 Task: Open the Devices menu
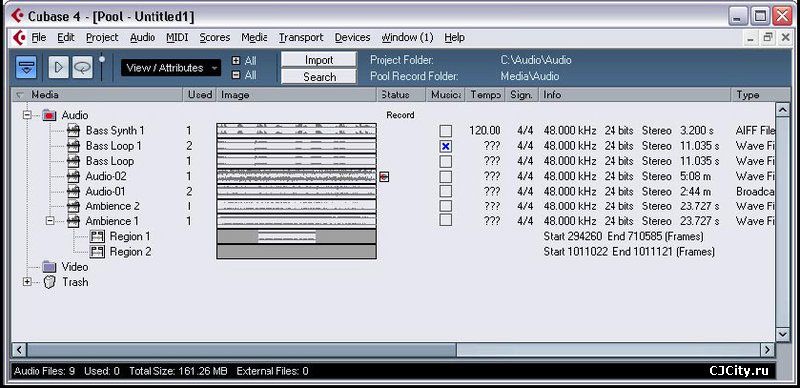(x=352, y=37)
